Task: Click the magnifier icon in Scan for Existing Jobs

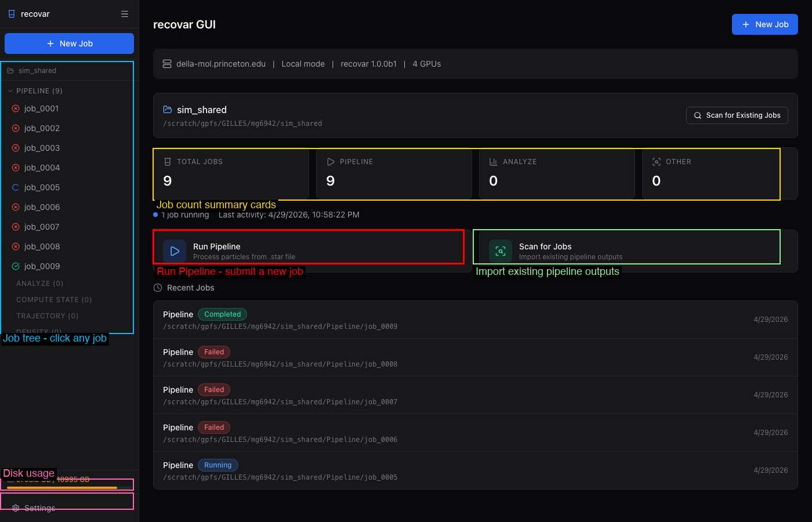Action: point(698,115)
